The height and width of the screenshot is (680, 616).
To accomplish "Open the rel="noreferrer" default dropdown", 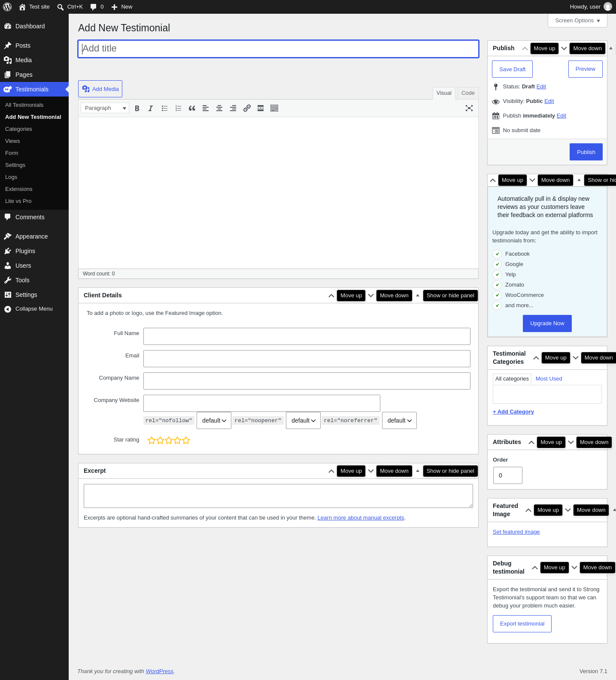I will point(399,420).
